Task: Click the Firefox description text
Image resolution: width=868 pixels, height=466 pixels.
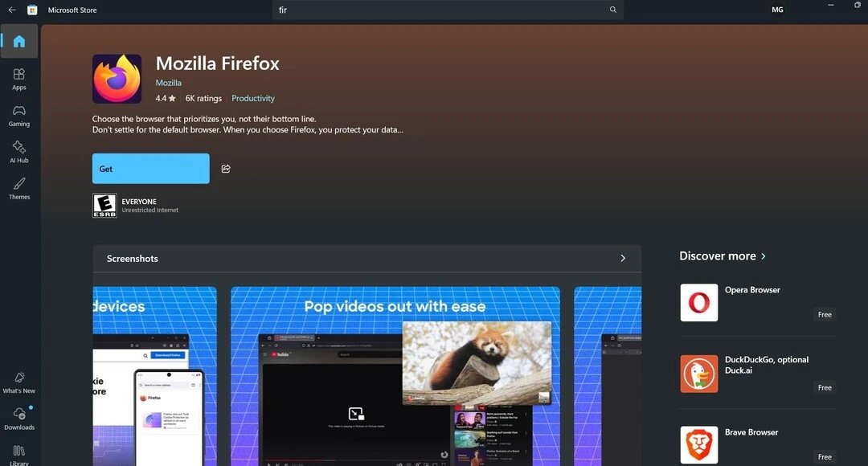Action: coord(248,125)
